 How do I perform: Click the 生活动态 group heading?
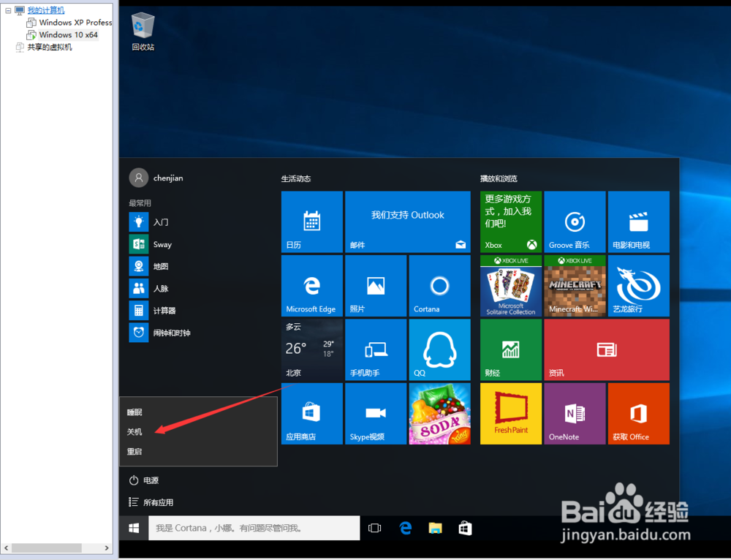point(295,178)
